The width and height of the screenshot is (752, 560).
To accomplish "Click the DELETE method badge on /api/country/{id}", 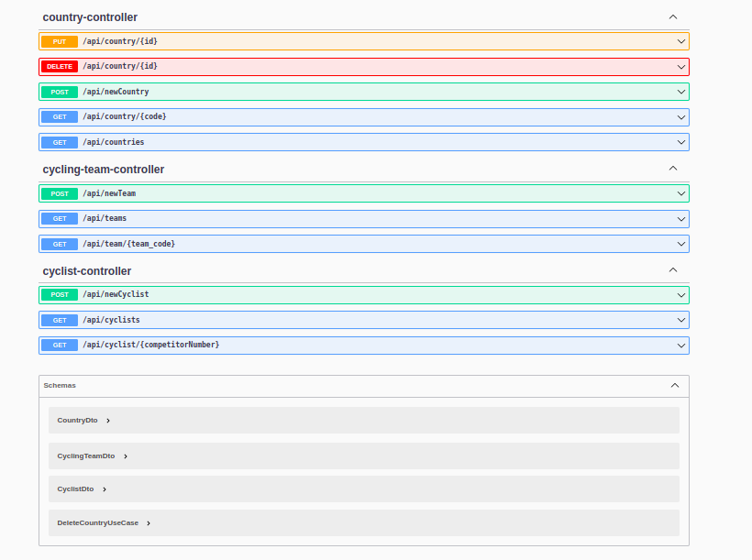I will coord(59,66).
